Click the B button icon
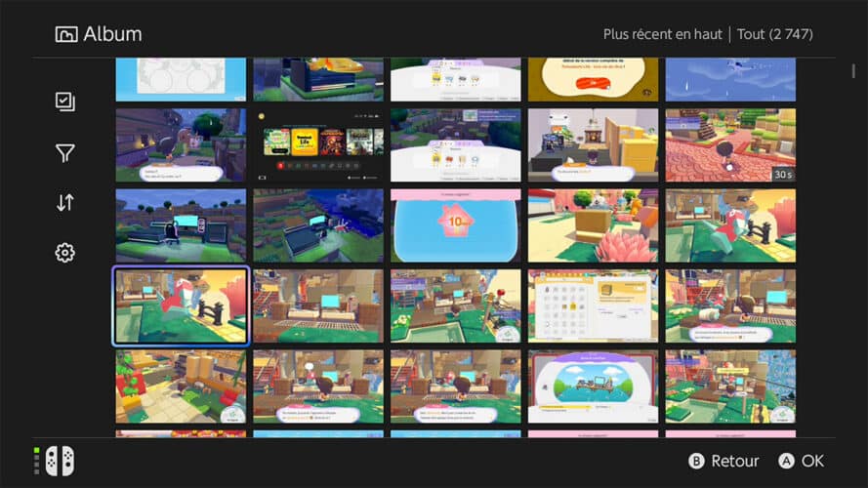This screenshot has height=488, width=868. point(696,461)
